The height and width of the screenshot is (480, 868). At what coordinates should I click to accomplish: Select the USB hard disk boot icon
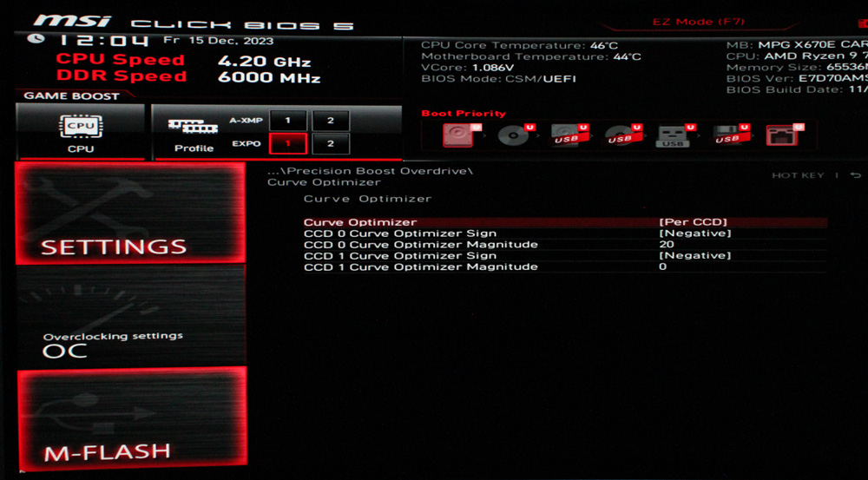point(568,135)
